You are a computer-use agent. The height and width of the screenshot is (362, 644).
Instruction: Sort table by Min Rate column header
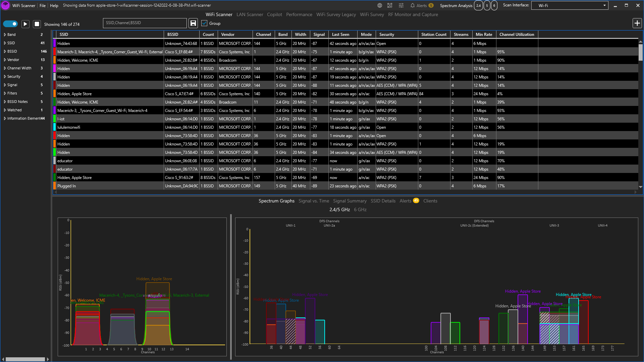pyautogui.click(x=484, y=35)
